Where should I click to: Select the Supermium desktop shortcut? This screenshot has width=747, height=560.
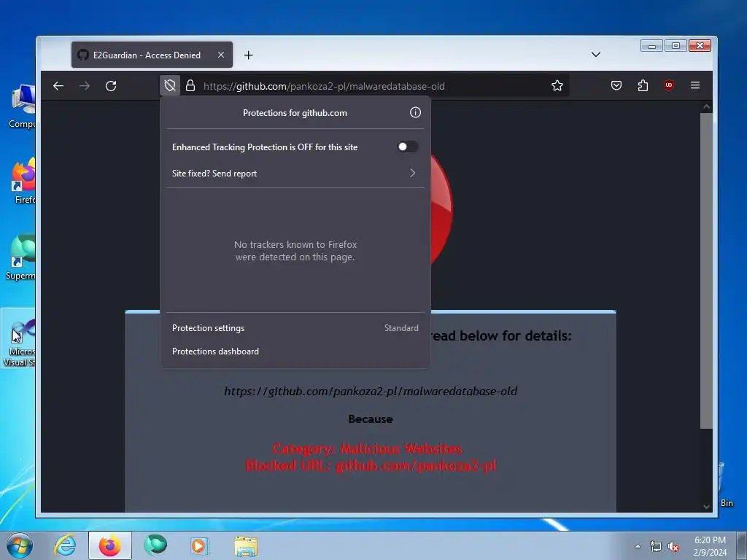pyautogui.click(x=20, y=257)
